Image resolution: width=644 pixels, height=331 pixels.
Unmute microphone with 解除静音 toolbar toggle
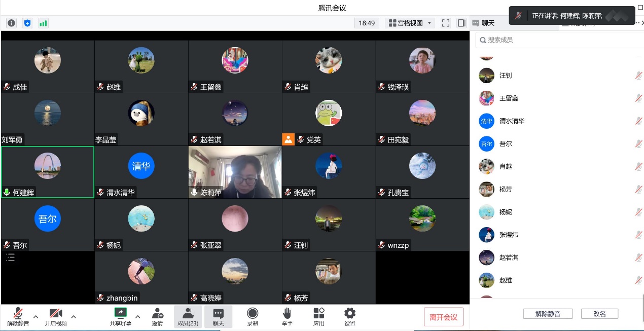[x=18, y=316]
